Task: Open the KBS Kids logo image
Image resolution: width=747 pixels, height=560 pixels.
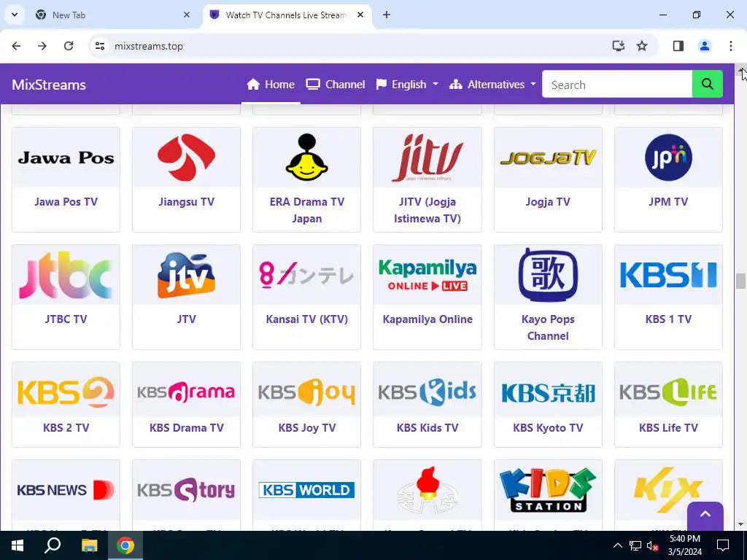Action: coord(427,392)
